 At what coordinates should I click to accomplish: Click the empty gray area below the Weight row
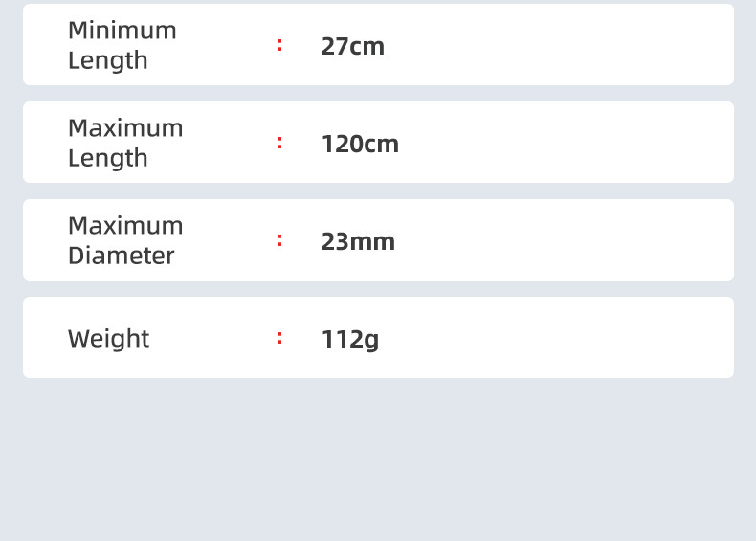point(378,460)
